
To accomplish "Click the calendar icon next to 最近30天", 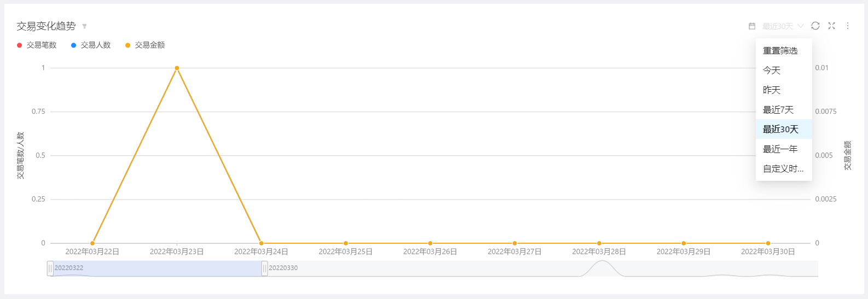I will click(x=752, y=26).
